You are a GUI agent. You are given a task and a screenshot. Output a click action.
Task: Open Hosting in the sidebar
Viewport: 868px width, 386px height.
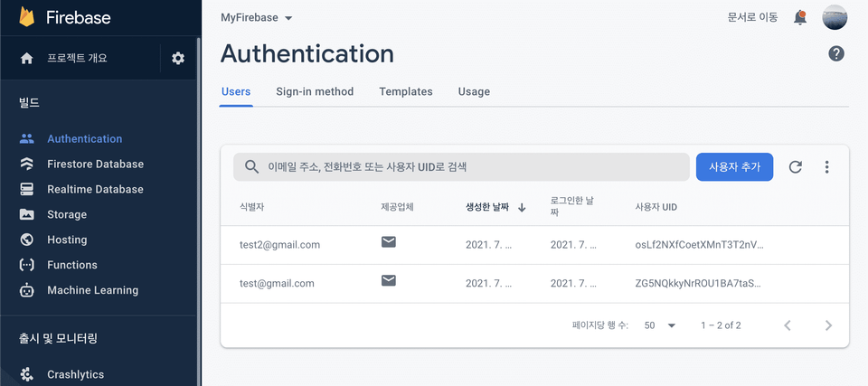click(67, 240)
